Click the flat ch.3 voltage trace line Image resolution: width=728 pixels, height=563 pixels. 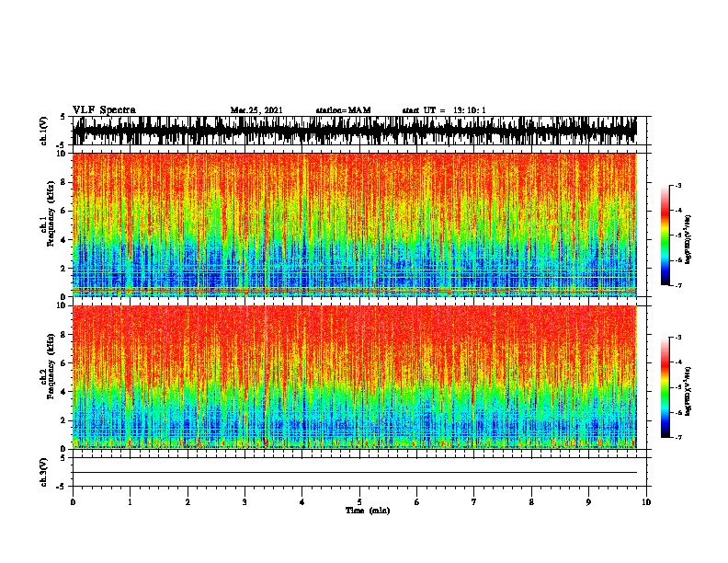[355, 473]
